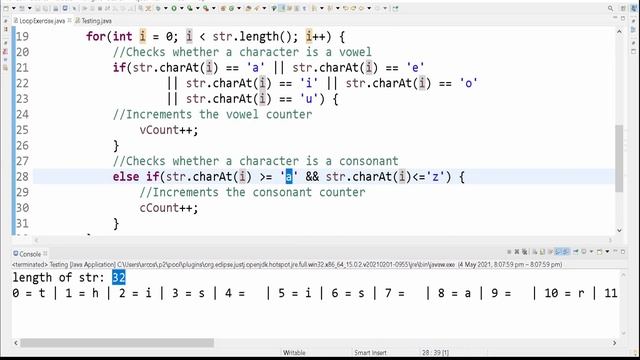Click the console scrollbar left arrow
This screenshot has width=640, height=360.
tap(16, 343)
